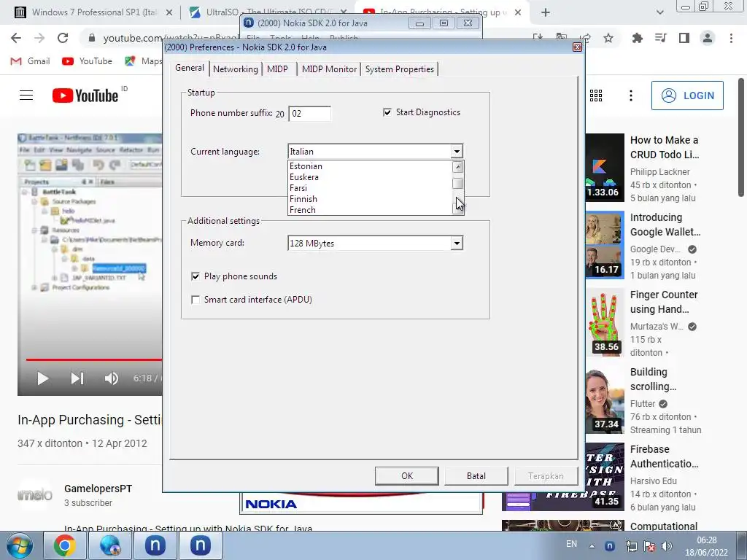This screenshot has height=560, width=747.
Task: Open the Gmail bookmark
Action: point(31,61)
